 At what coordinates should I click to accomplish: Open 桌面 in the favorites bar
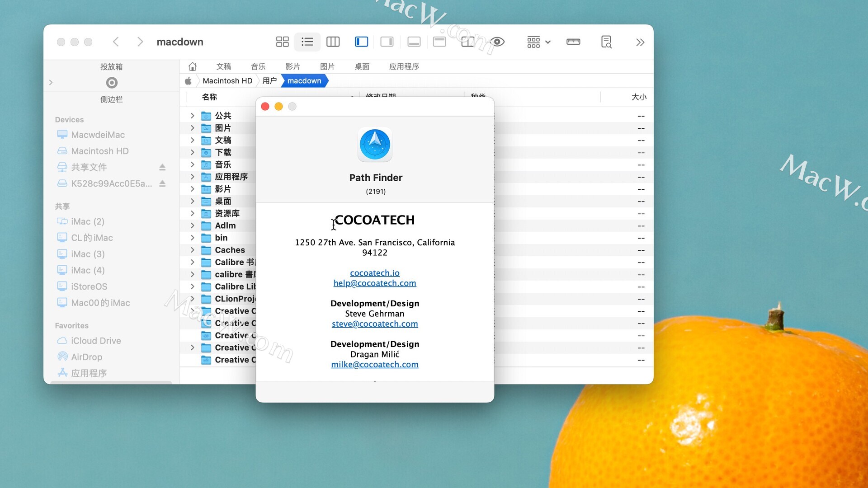click(x=362, y=66)
